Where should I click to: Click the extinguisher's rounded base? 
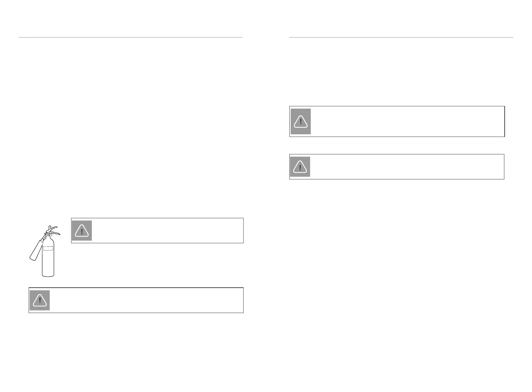[x=48, y=274]
